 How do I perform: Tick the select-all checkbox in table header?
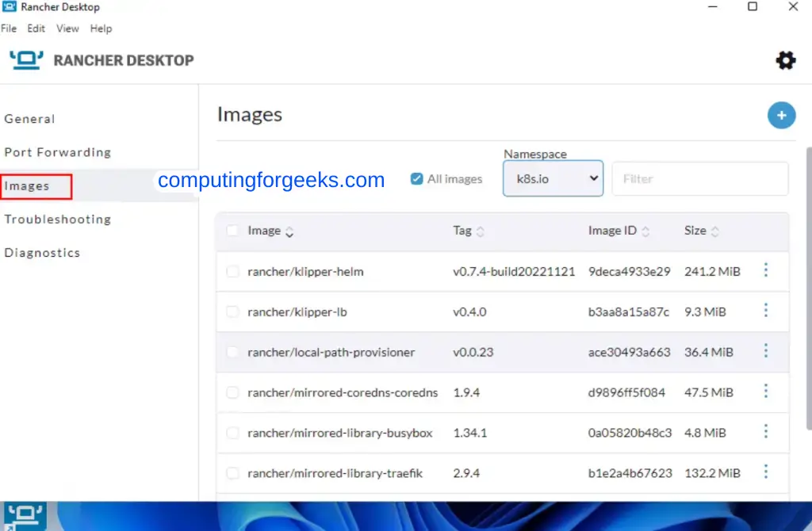pos(232,231)
